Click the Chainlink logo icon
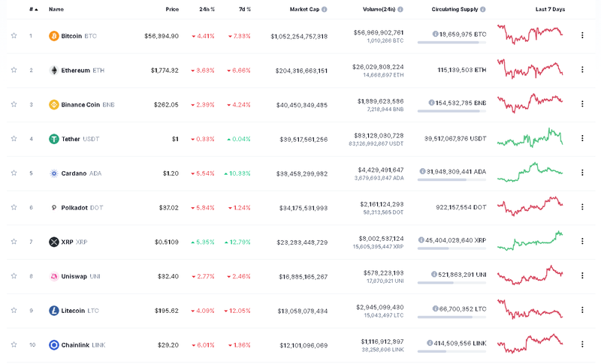 (53, 345)
